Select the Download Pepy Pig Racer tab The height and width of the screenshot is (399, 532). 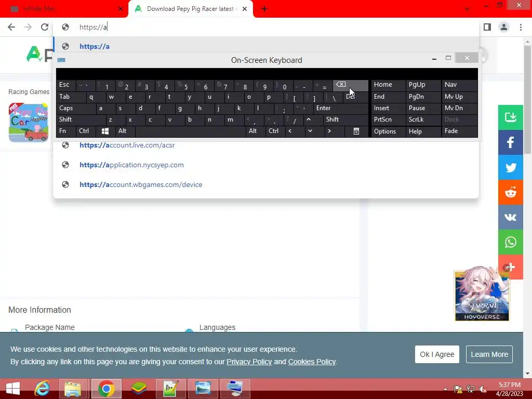click(x=190, y=9)
